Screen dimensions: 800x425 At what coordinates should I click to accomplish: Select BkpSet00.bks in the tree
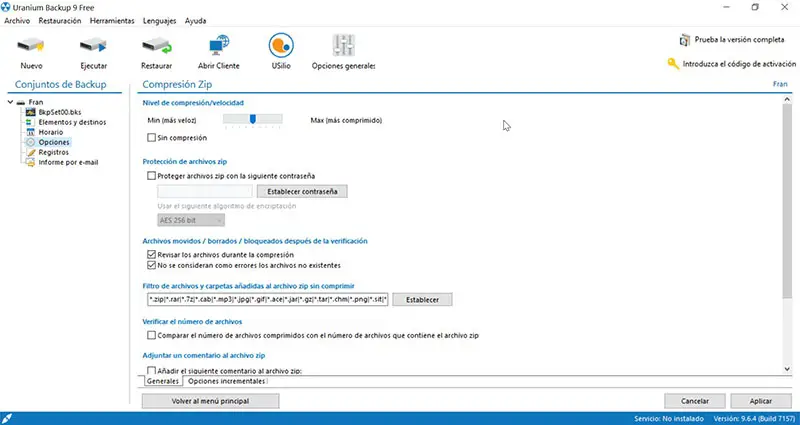pos(60,112)
